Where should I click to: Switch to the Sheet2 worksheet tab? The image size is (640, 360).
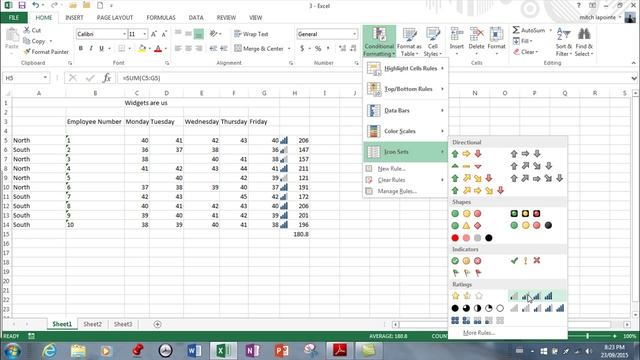tap(93, 324)
